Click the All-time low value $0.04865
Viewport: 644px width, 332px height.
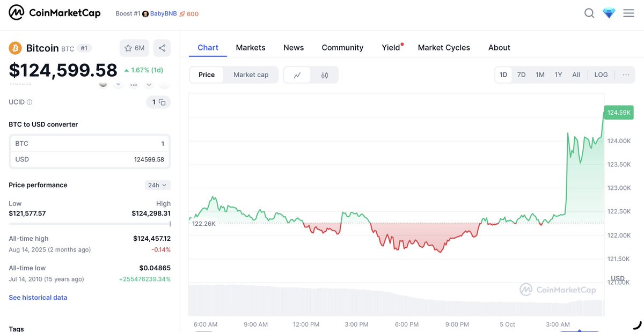(x=155, y=268)
